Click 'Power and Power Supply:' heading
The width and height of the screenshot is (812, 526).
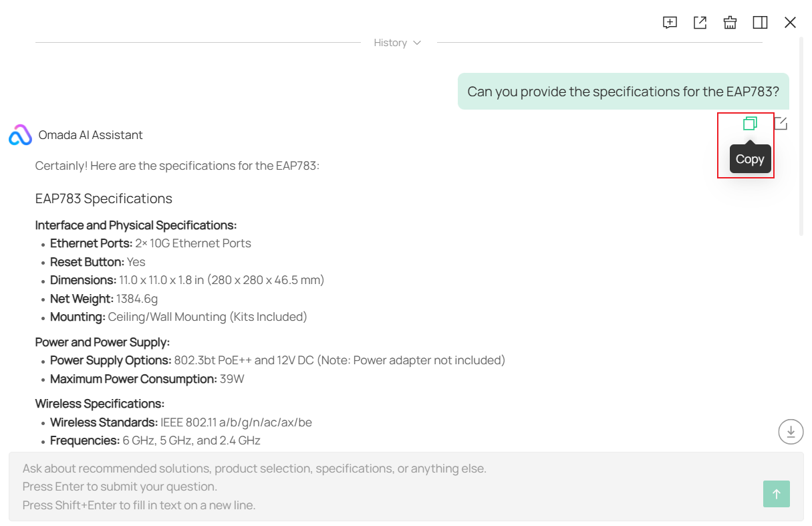point(102,342)
